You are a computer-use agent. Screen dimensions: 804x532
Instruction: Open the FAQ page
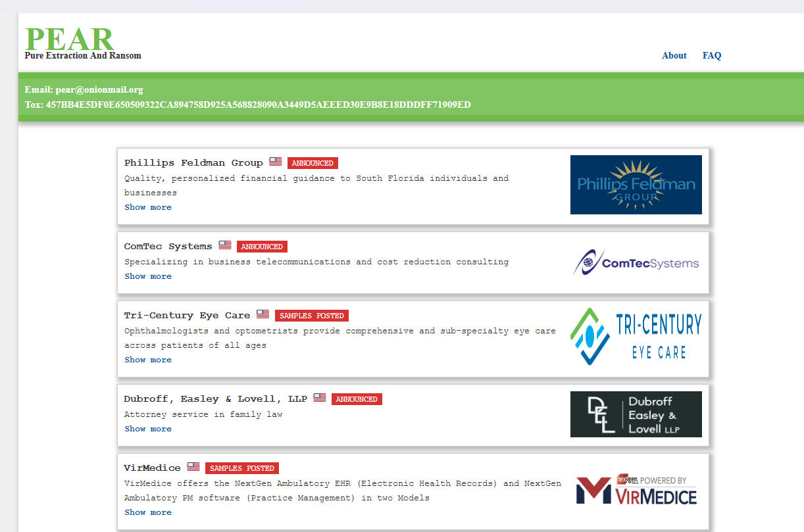click(x=712, y=56)
